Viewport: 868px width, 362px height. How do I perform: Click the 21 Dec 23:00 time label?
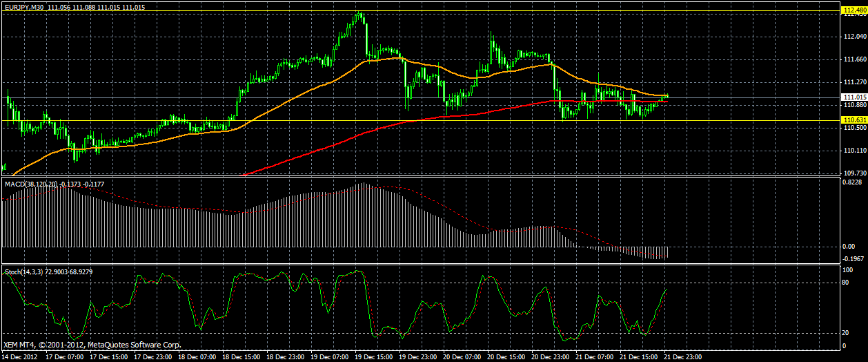(x=682, y=357)
